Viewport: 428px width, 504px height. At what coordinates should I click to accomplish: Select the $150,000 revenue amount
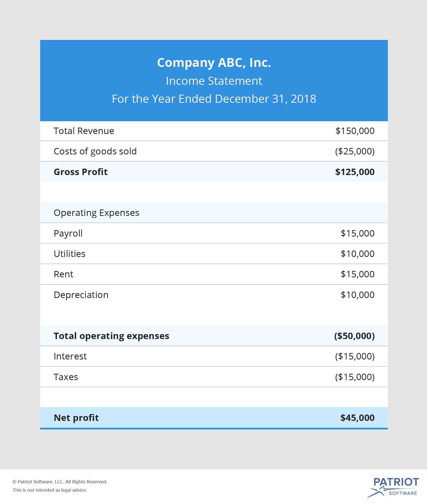[355, 131]
